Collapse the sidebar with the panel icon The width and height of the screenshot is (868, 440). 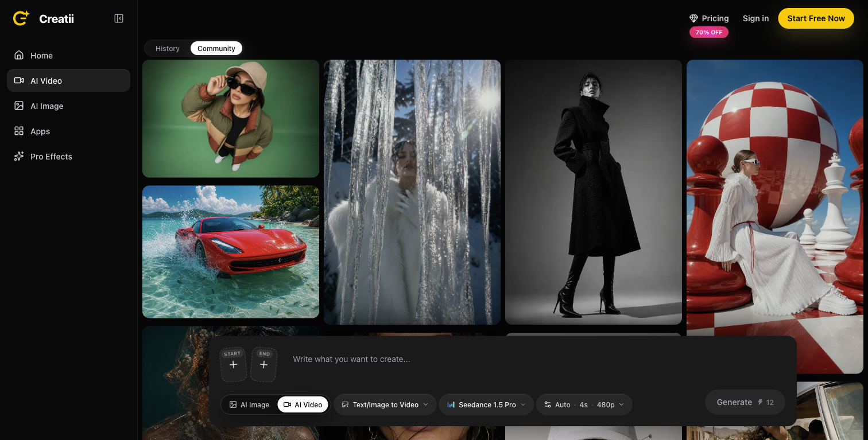pos(119,18)
